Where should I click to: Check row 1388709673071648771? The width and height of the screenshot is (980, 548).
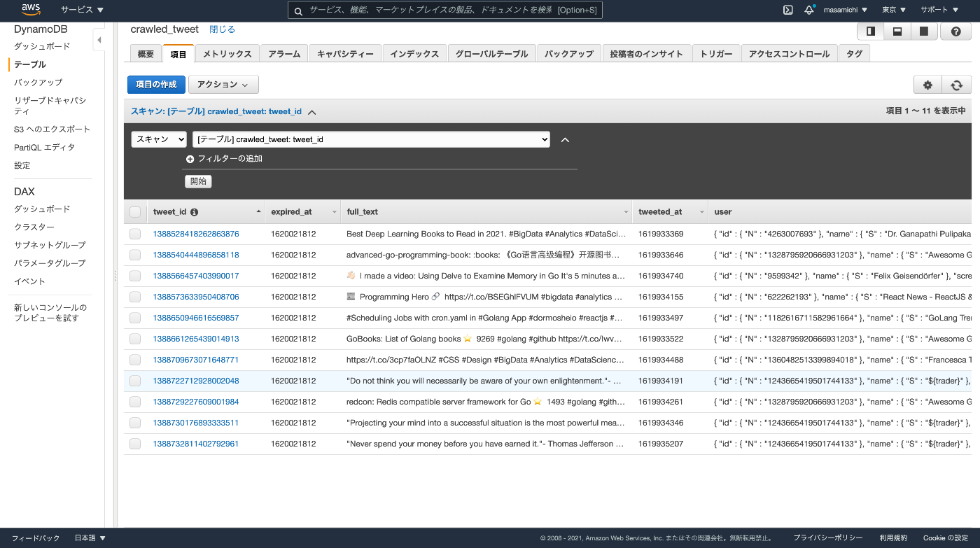coord(135,360)
